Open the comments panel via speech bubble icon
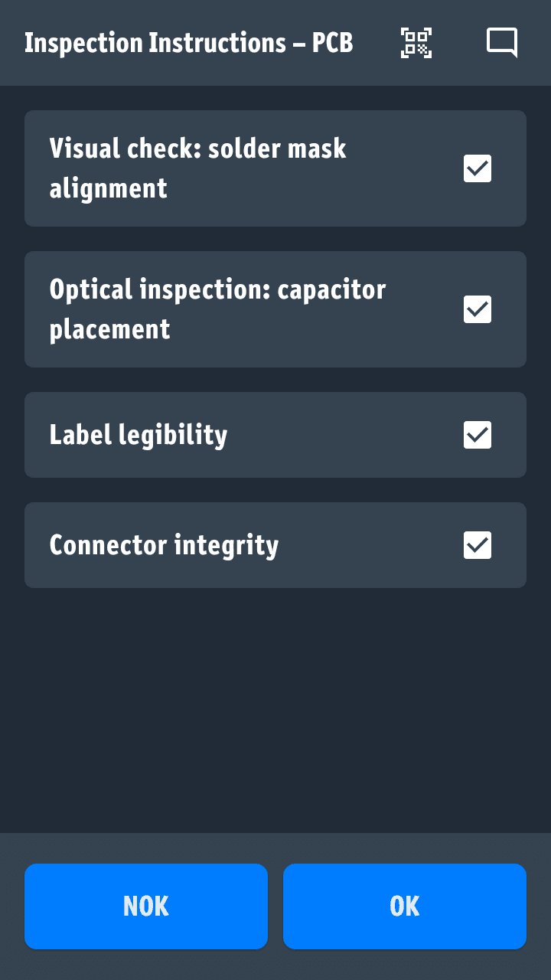Viewport: 551px width, 980px height. (501, 43)
